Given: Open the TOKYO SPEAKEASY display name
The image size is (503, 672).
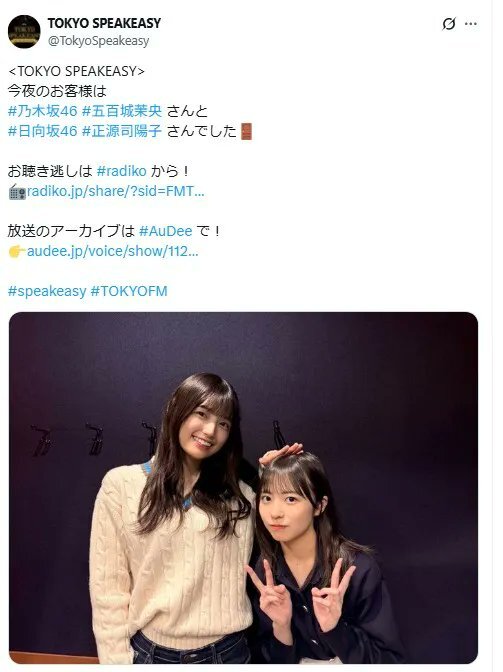Looking at the screenshot, I should 104,23.
